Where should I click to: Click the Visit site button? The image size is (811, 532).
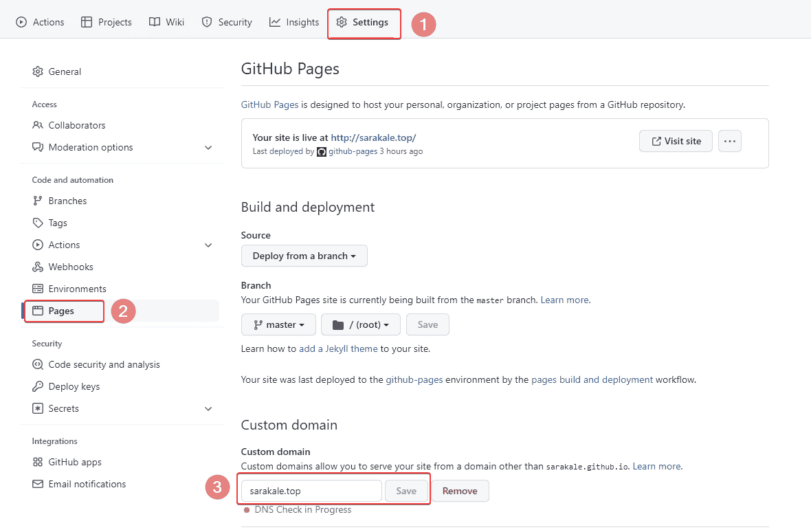pos(675,141)
